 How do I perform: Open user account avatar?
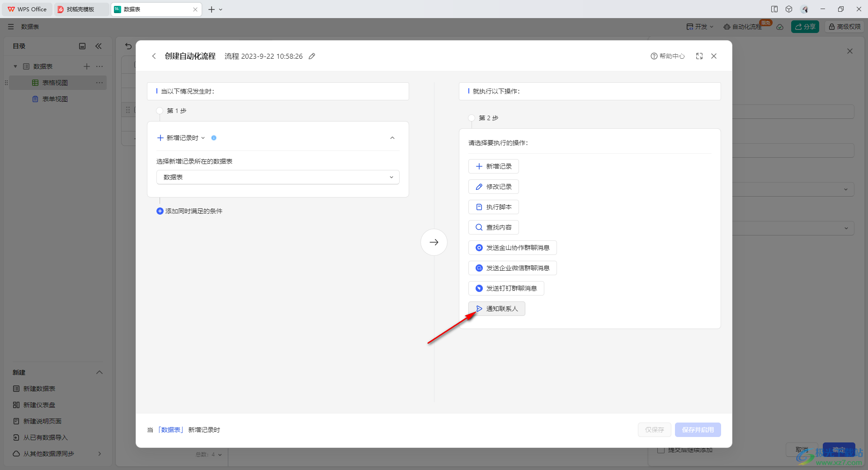pos(805,9)
